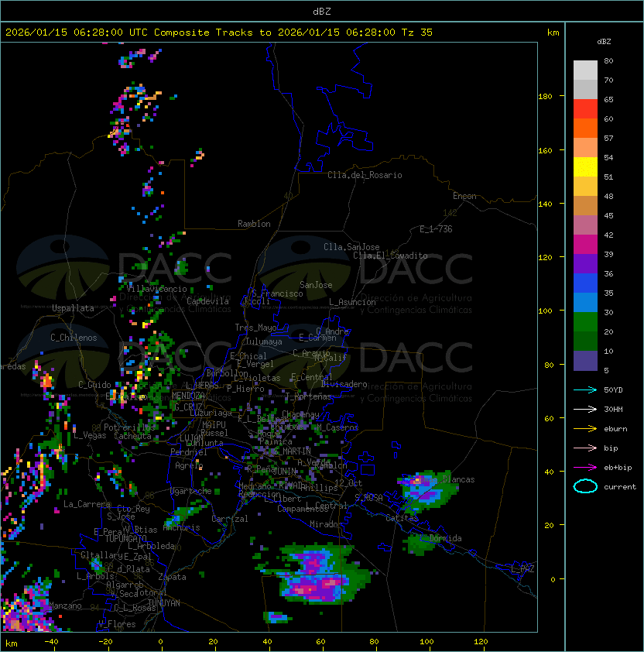The width and height of the screenshot is (644, 652).
Task: Pick the magenta swatch between 39 and 42
Action: tap(585, 245)
